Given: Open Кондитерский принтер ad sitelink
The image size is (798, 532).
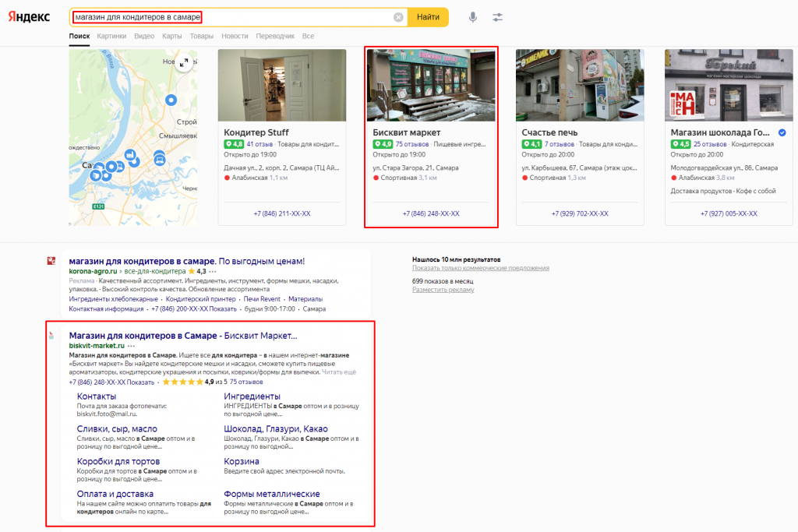Looking at the screenshot, I should pyautogui.click(x=200, y=299).
